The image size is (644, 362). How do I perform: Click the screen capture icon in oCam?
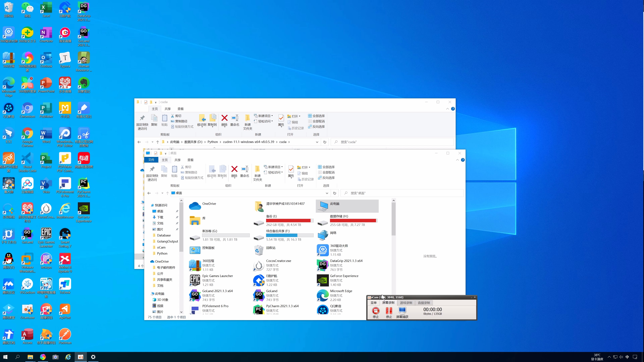tap(402, 311)
